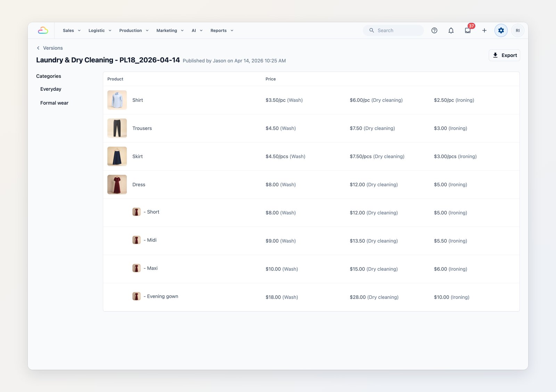Click the Midi variant name
This screenshot has width=556, height=392.
150,240
